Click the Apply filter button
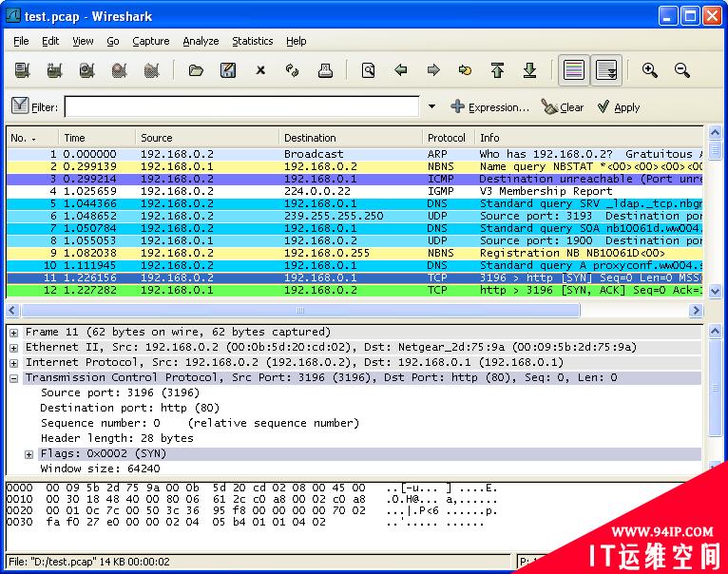Image resolution: width=728 pixels, height=574 pixels. click(x=619, y=106)
